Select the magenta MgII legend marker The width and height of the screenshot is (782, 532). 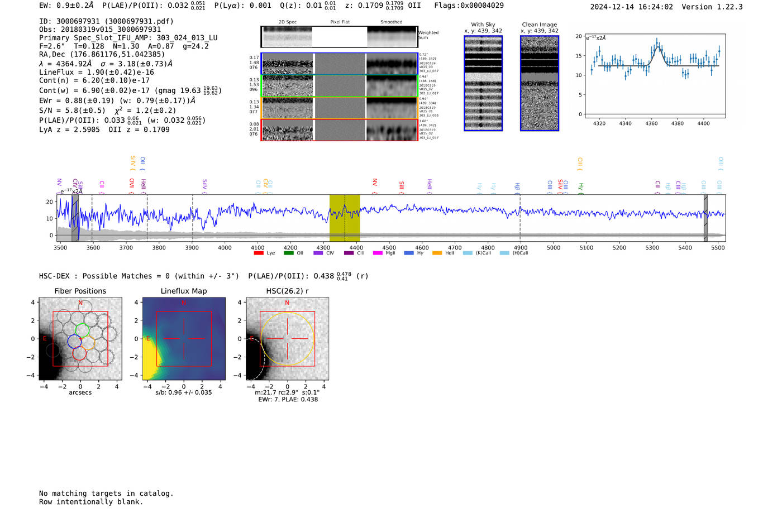tap(378, 253)
